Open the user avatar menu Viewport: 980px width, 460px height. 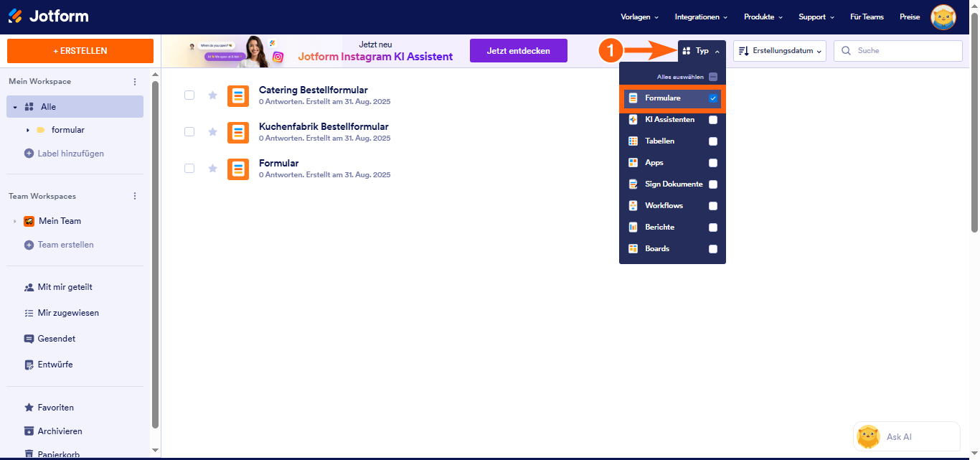[x=943, y=17]
